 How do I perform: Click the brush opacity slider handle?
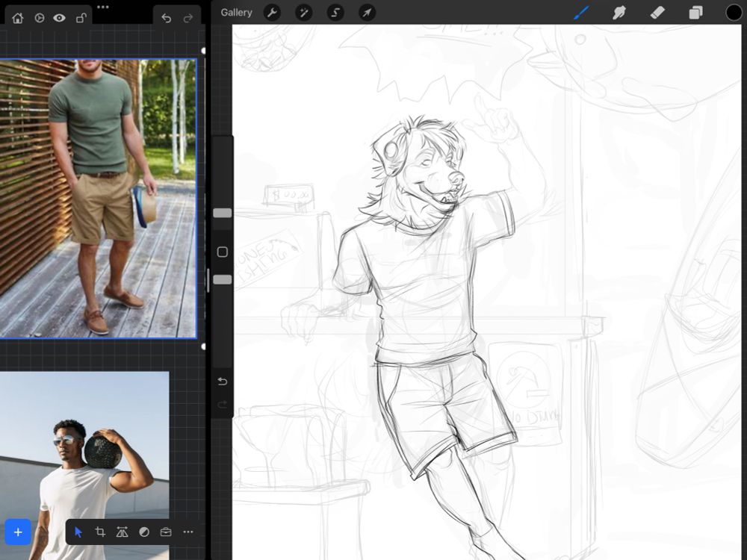pyautogui.click(x=223, y=279)
